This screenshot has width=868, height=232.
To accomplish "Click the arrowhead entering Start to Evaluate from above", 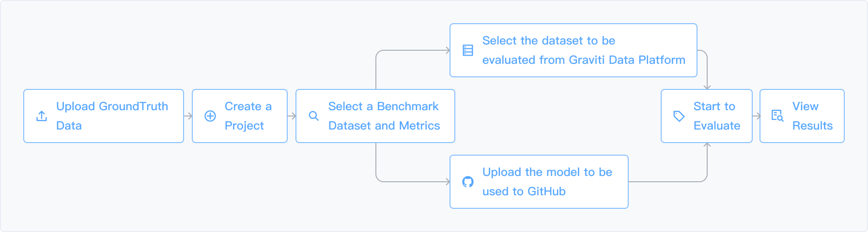I will 707,87.
